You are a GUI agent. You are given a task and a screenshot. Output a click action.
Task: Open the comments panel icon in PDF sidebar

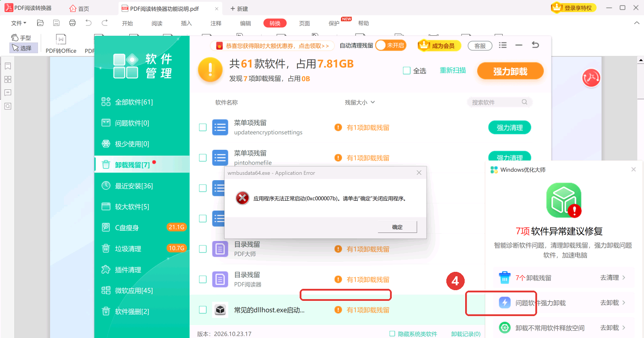8,93
